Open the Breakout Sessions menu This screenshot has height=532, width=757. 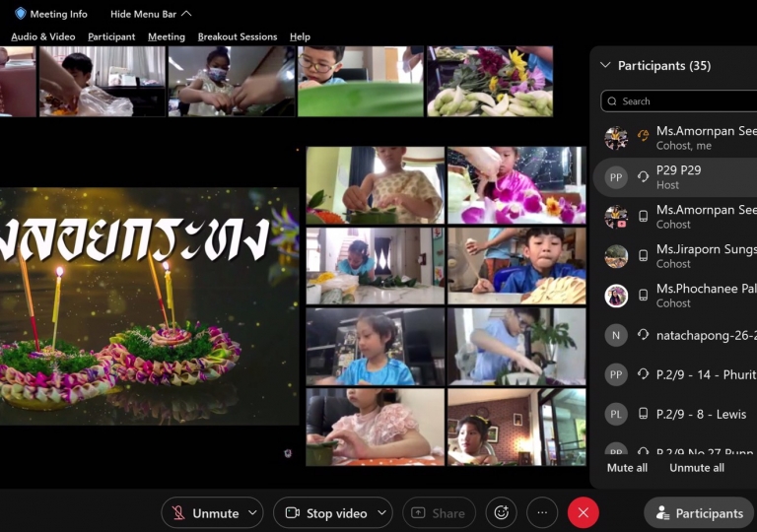[x=238, y=36]
